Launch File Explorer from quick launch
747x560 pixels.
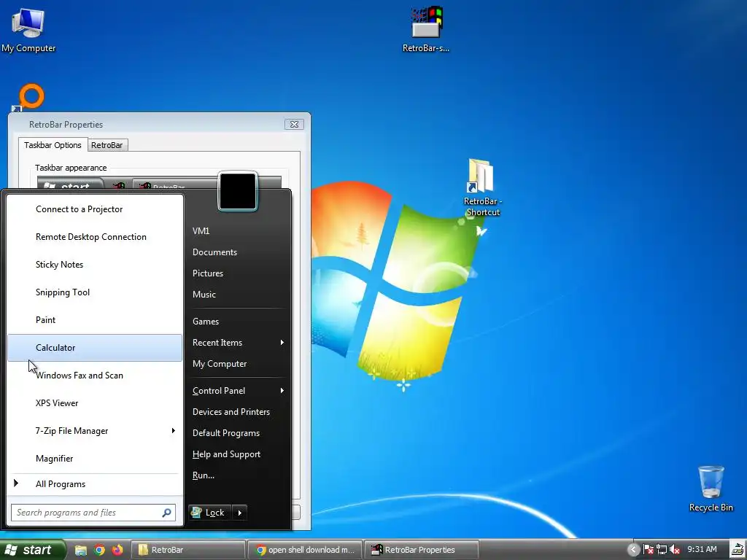80,550
